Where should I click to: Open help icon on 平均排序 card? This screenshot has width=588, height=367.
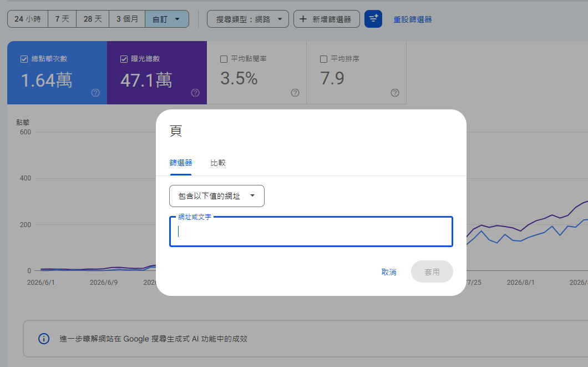coord(395,93)
